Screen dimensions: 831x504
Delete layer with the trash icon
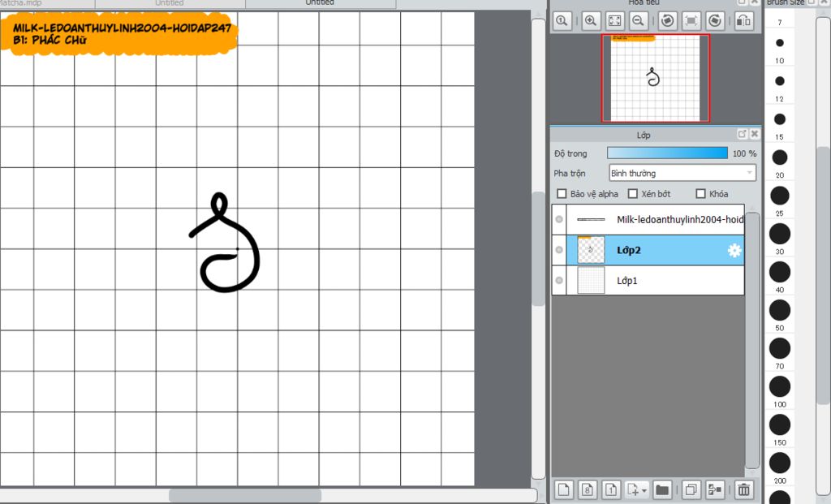(743, 489)
